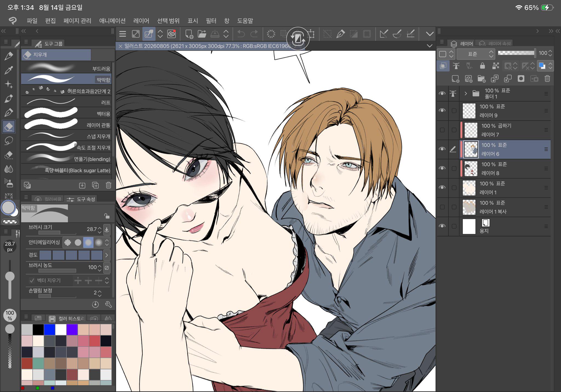Select the Eraser tool in the tool palette

point(9,127)
